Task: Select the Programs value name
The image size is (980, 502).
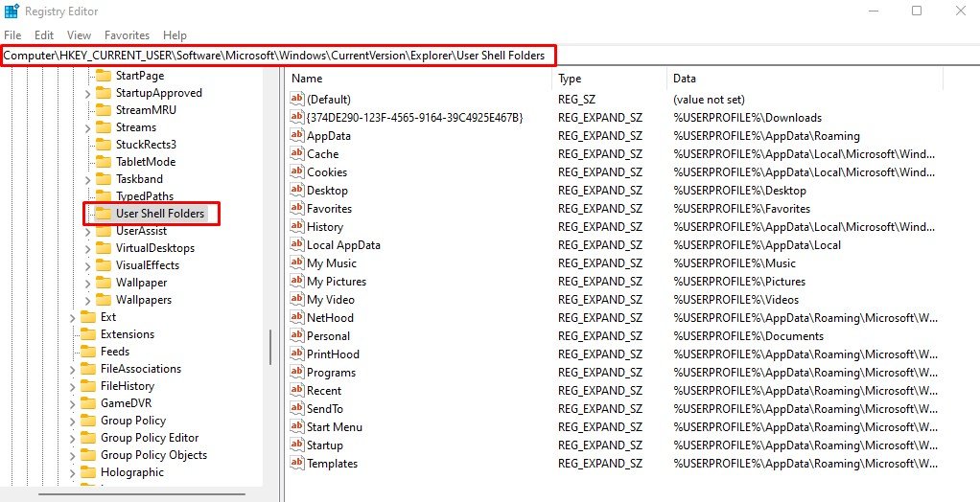Action: click(x=331, y=372)
